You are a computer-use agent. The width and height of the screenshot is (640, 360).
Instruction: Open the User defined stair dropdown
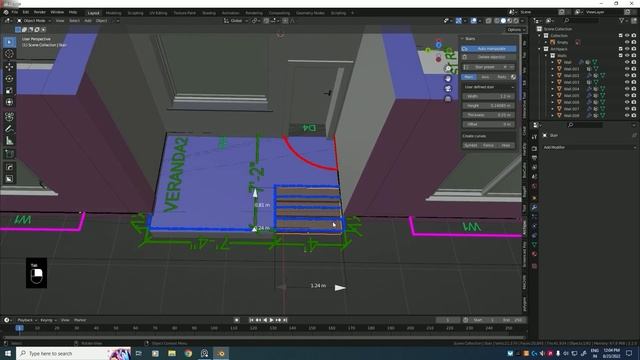pos(489,87)
